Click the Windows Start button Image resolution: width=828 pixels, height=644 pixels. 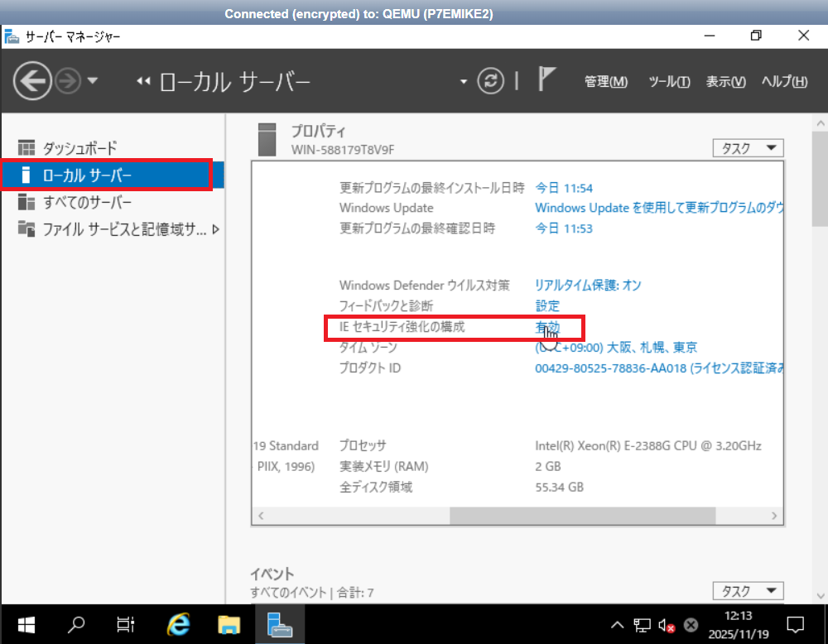(x=23, y=624)
